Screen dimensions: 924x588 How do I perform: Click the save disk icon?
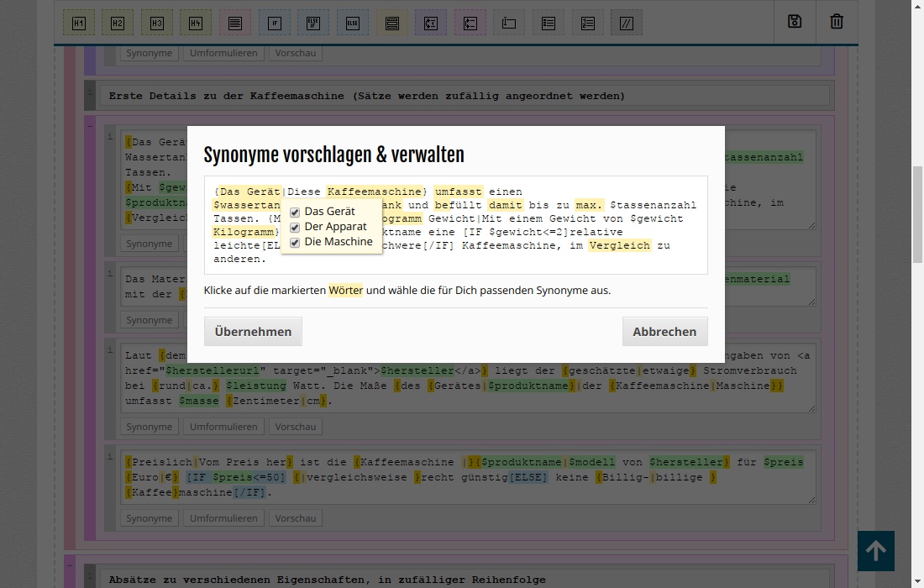pos(795,22)
